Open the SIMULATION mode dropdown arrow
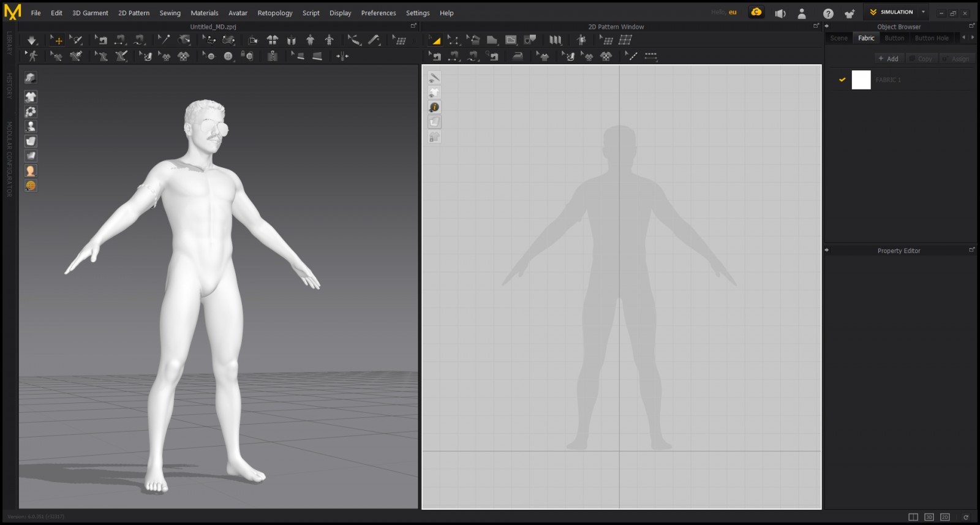 tap(923, 12)
